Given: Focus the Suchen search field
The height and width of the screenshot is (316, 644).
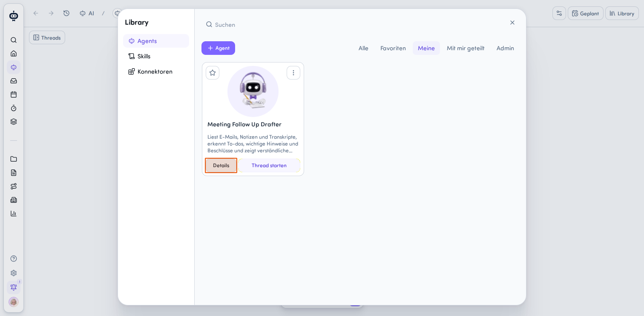Looking at the screenshot, I should 354,25.
